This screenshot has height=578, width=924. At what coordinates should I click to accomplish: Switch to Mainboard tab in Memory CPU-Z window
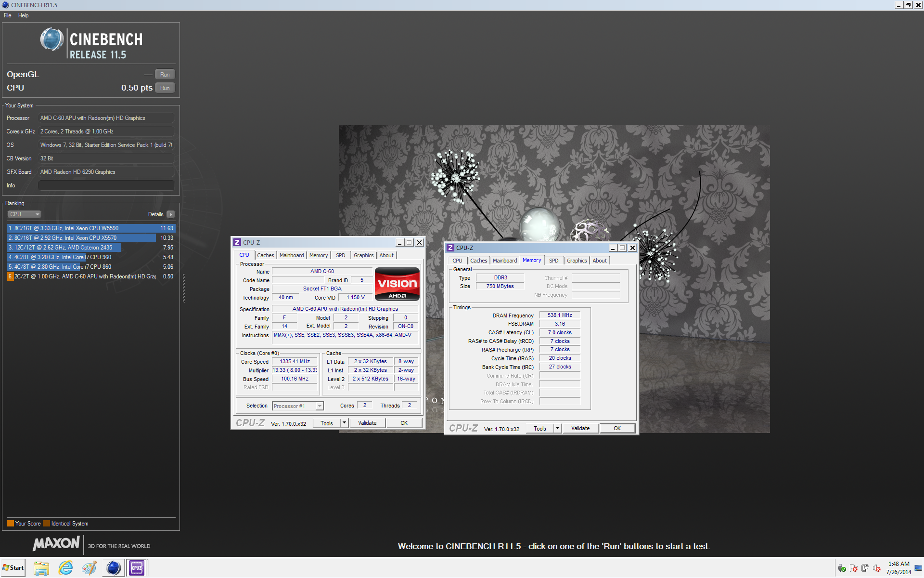pyautogui.click(x=505, y=261)
